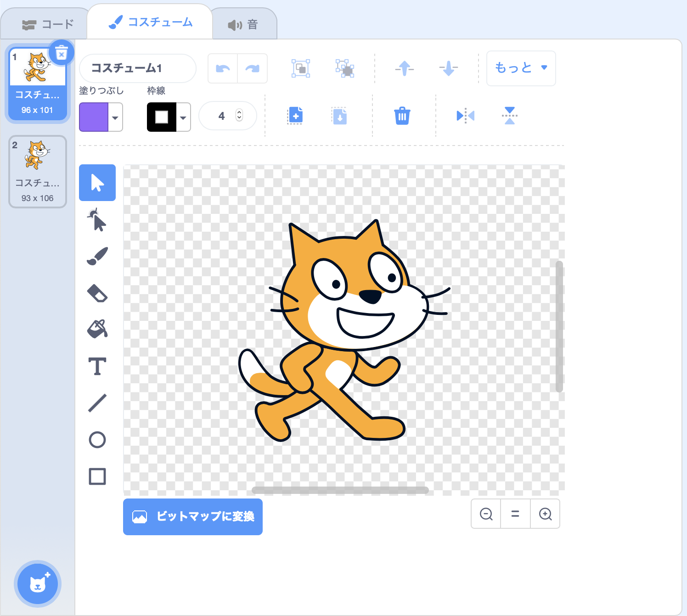Image resolution: width=687 pixels, height=616 pixels.
Task: Delete the selection with the trash icon
Action: (x=403, y=116)
